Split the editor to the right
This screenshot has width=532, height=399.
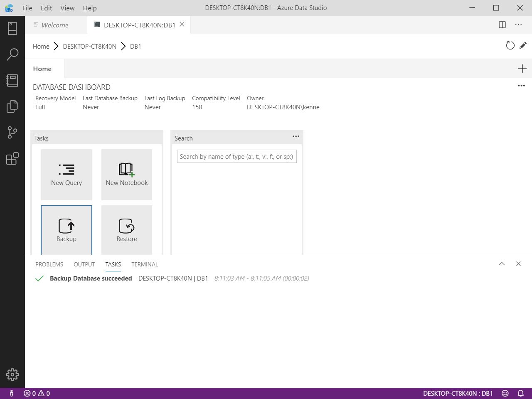tap(502, 25)
